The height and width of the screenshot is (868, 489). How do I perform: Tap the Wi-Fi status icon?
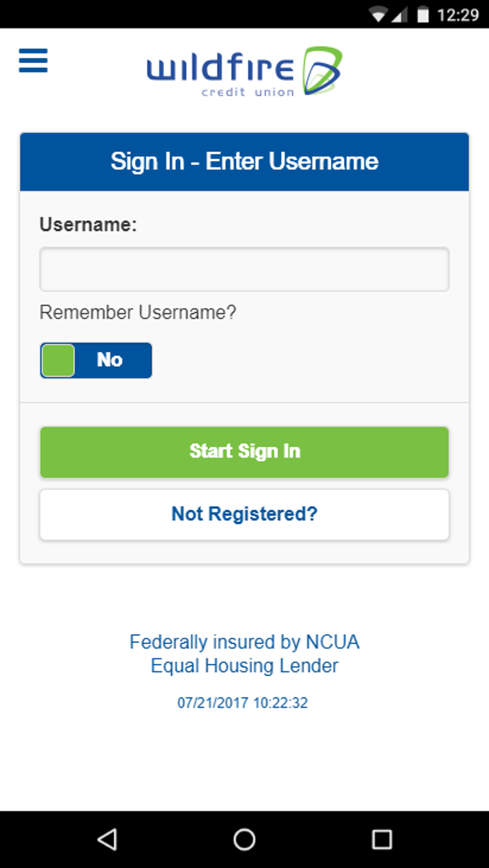(x=378, y=15)
